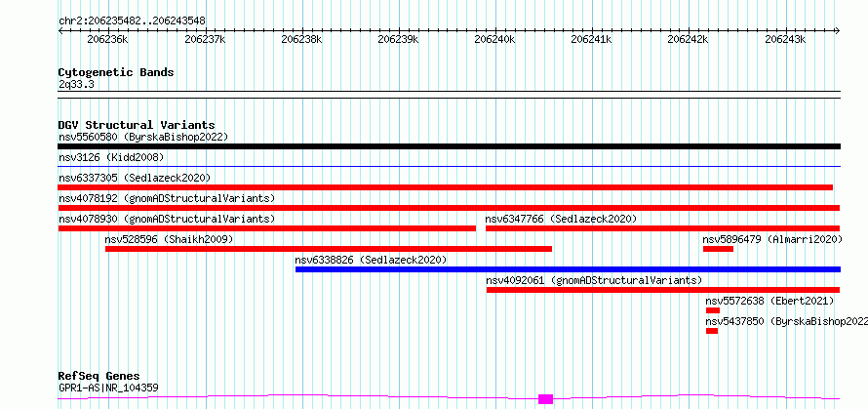Click ruler position 206239k
The image size is (868, 409).
point(399,39)
